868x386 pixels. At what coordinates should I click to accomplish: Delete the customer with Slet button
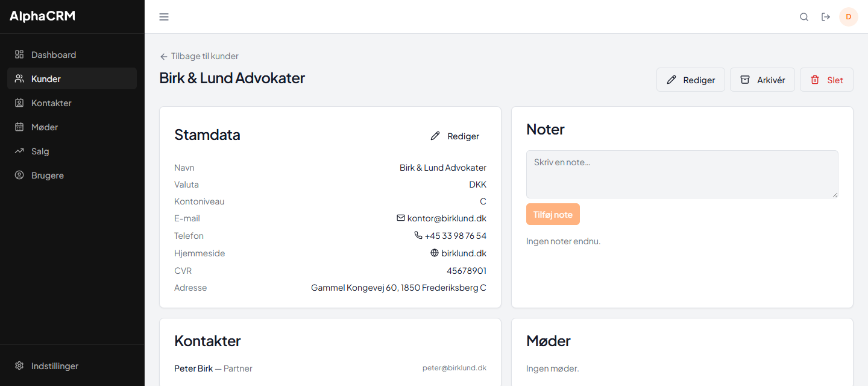tap(826, 80)
